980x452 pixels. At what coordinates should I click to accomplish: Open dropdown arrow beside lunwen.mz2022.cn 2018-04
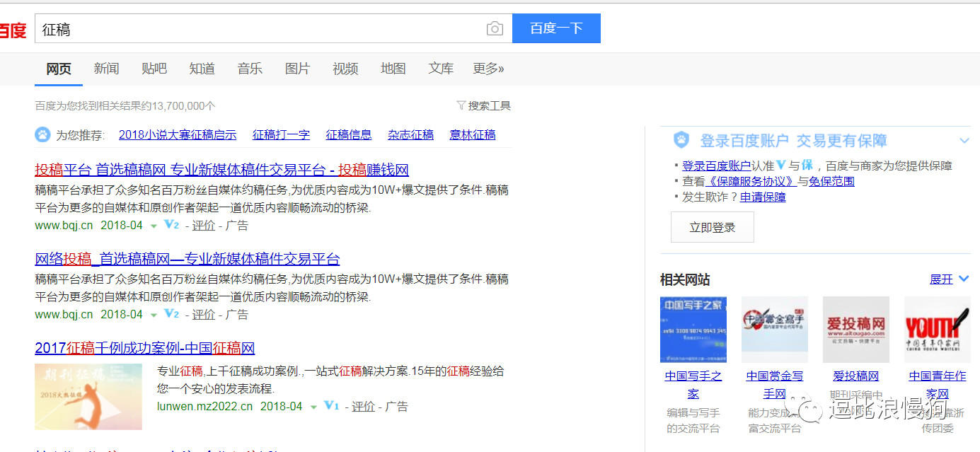click(313, 407)
